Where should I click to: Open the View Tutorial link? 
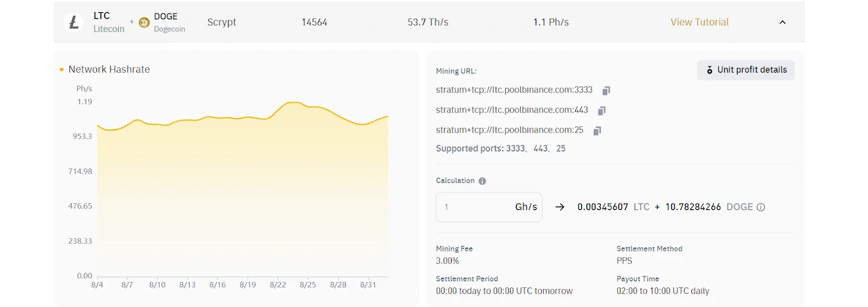pyautogui.click(x=699, y=22)
